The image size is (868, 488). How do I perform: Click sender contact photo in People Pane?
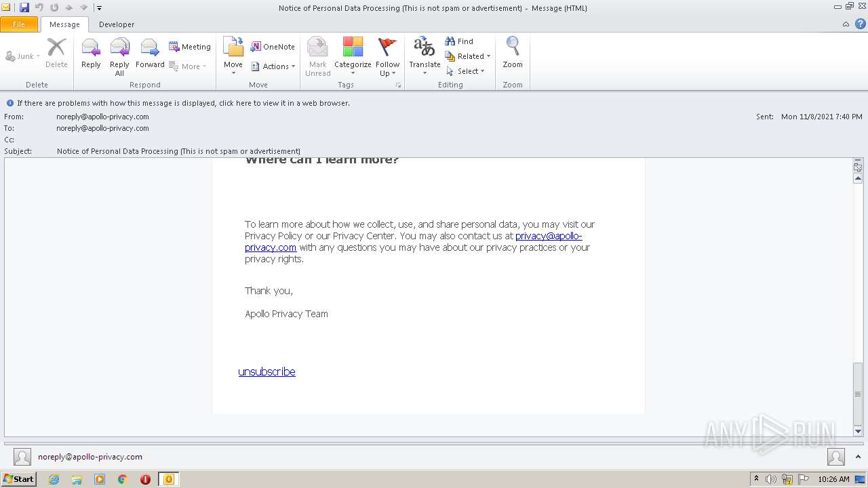tap(22, 457)
